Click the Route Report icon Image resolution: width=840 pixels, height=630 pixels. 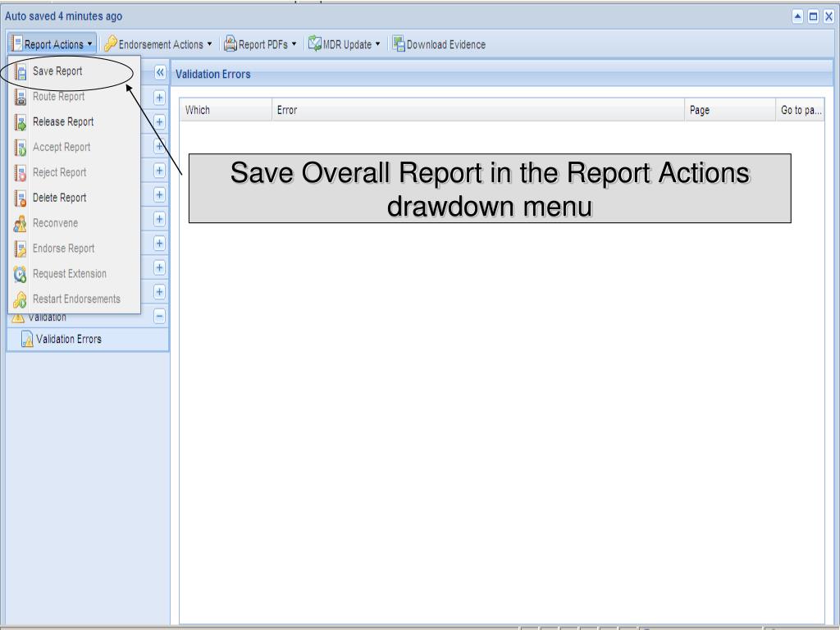[21, 97]
